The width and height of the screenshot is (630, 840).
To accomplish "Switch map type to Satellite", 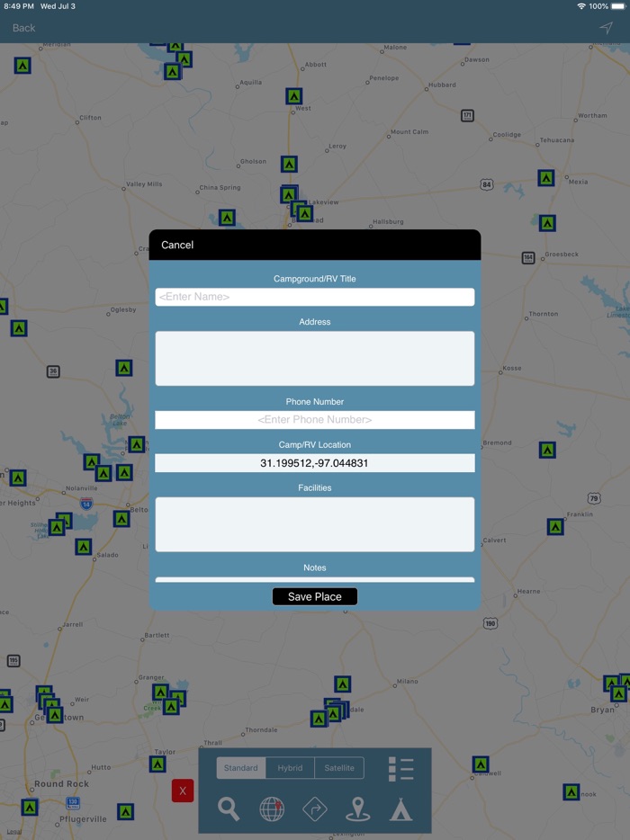I will tap(339, 768).
